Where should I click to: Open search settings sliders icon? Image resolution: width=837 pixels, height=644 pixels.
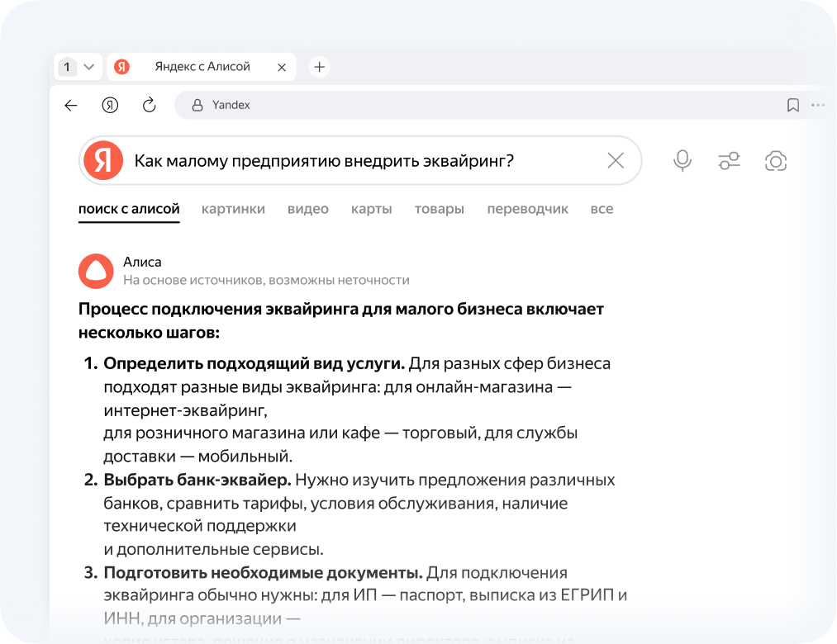click(729, 161)
